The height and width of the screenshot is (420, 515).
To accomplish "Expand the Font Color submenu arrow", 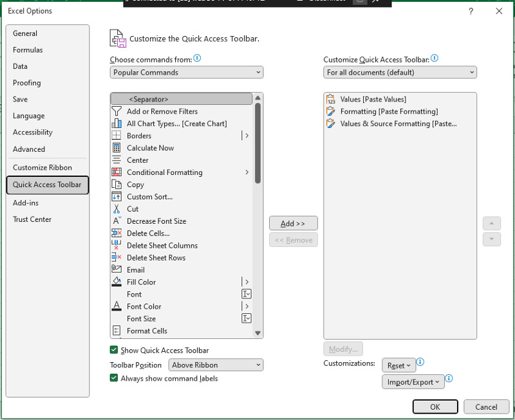I will coord(247,306).
